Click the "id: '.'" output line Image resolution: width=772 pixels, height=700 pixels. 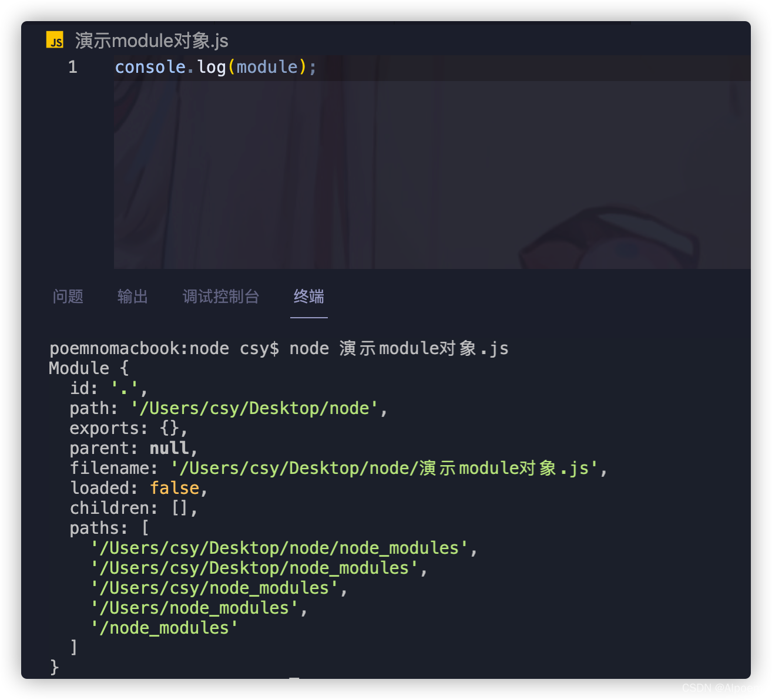109,388
